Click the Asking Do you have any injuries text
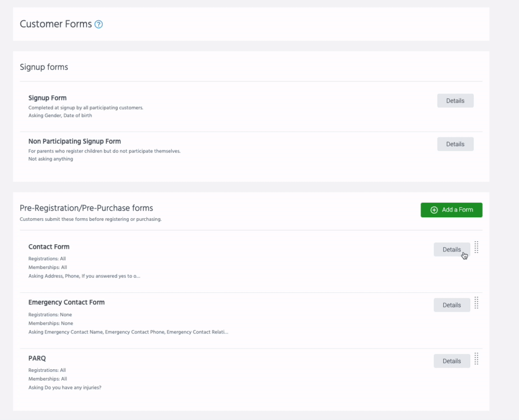The image size is (519, 420). tap(65, 387)
